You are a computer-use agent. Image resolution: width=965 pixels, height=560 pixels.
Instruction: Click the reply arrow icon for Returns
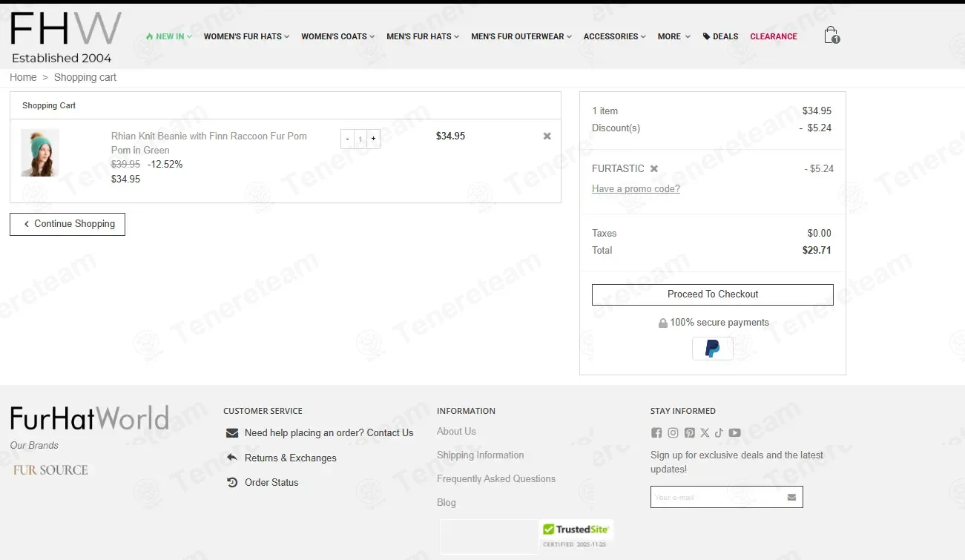(x=232, y=458)
